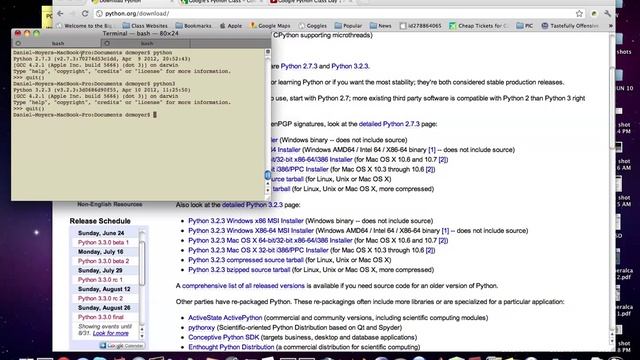
Task: Open the Cheap Tickets bookmark
Action: (x=478, y=26)
